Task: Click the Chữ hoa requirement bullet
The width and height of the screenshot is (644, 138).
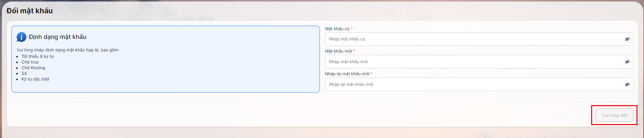Action: coord(30,62)
